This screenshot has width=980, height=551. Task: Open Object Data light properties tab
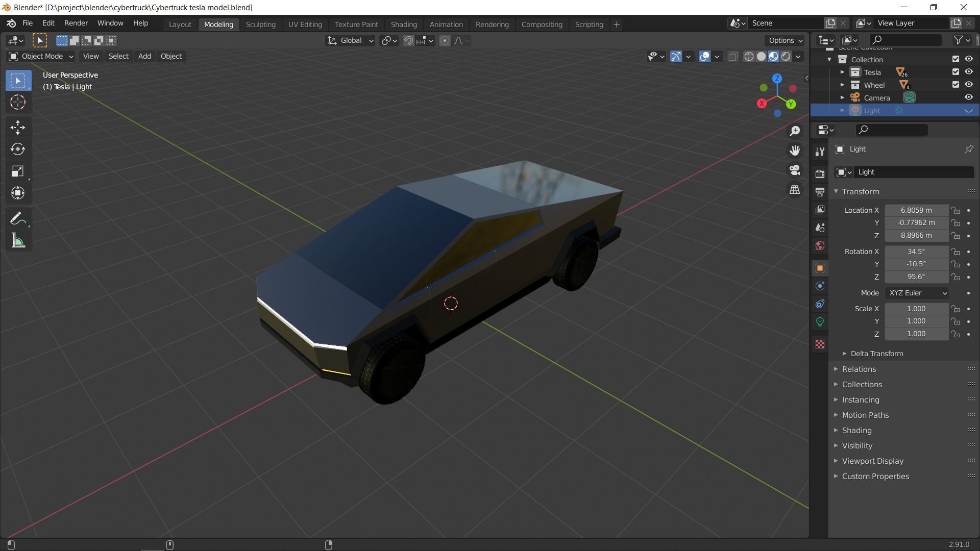[820, 322]
